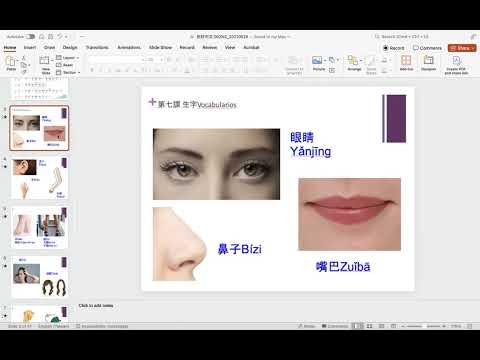Image resolution: width=480 pixels, height=360 pixels.
Task: Expand the Paste options arrow
Action: pos(18,61)
